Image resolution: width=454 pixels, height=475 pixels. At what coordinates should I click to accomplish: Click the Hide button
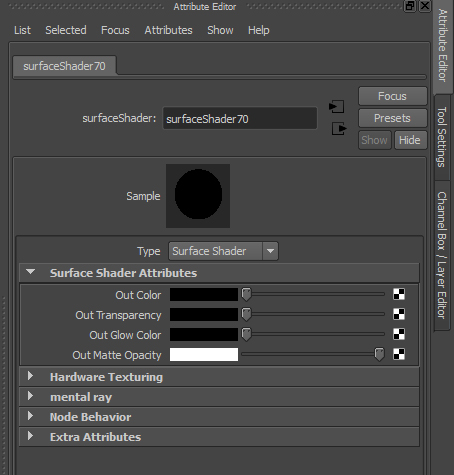pos(410,140)
